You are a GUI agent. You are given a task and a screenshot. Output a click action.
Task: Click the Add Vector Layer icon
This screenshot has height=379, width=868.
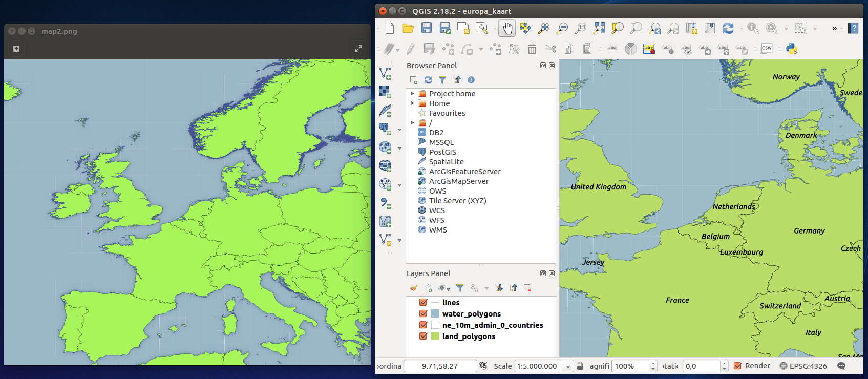pos(385,74)
